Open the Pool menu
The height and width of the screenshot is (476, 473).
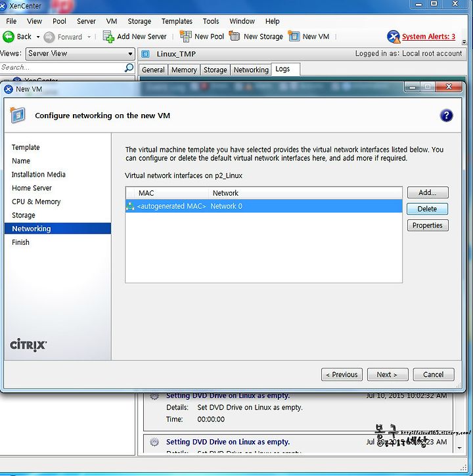pos(59,21)
